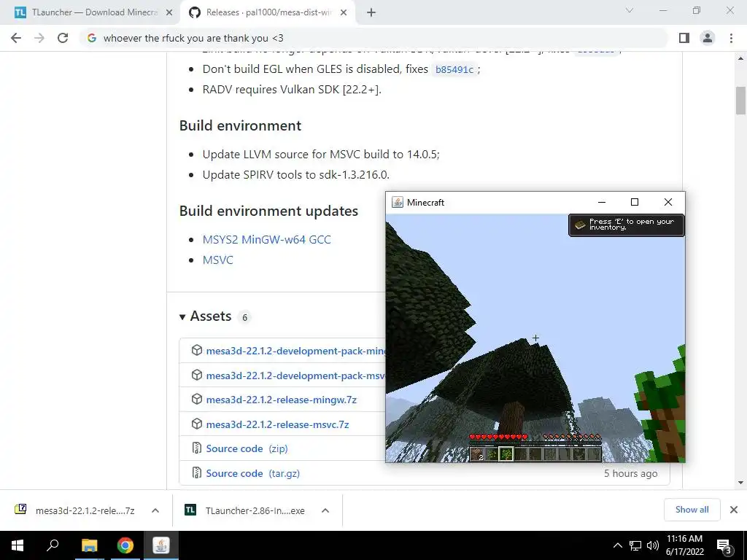Click the "Build environment updates" heading
The image size is (747, 560).
(x=268, y=211)
